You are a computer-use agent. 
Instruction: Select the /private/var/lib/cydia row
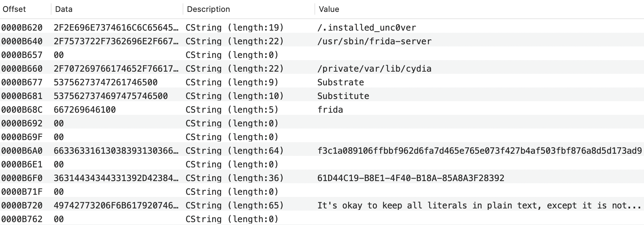click(374, 68)
